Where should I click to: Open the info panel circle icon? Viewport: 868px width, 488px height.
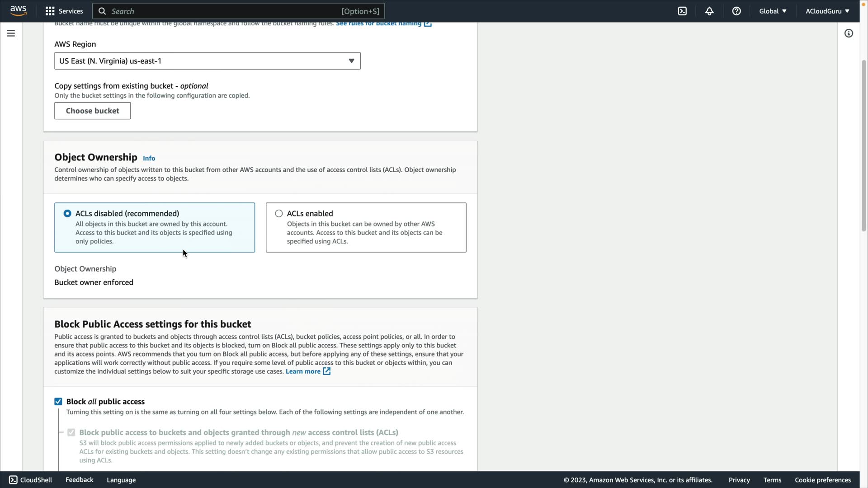[x=849, y=33]
